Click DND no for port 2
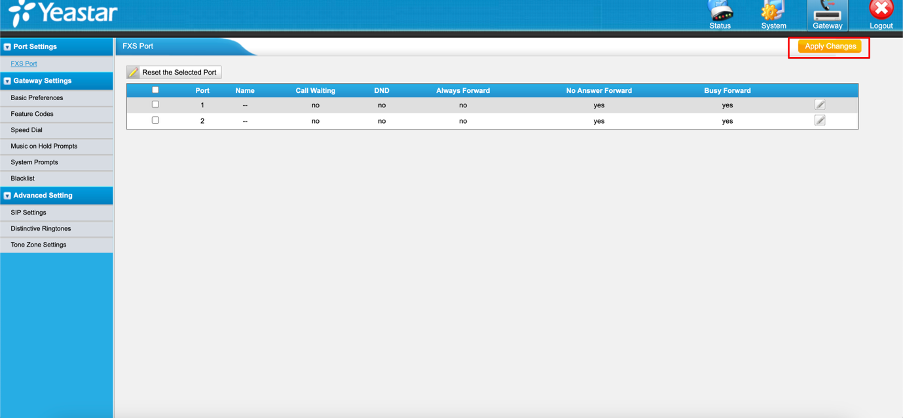This screenshot has width=904, height=418. pos(382,121)
